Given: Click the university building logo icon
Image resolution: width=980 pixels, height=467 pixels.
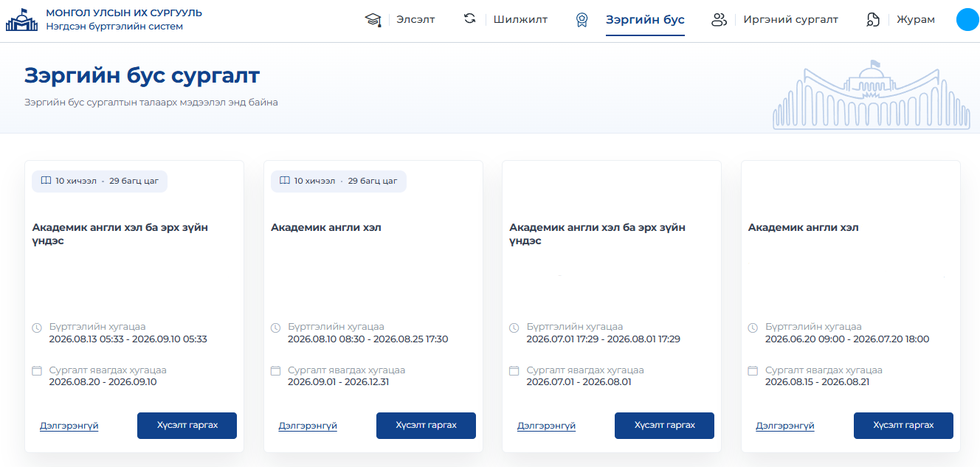Looking at the screenshot, I should (x=22, y=20).
